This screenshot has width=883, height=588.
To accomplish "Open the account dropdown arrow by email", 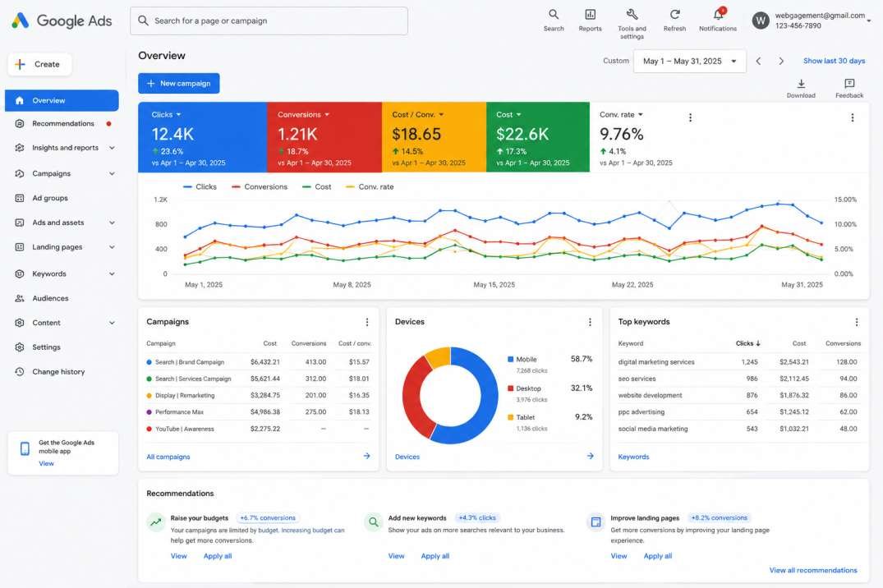I will pyautogui.click(x=869, y=21).
